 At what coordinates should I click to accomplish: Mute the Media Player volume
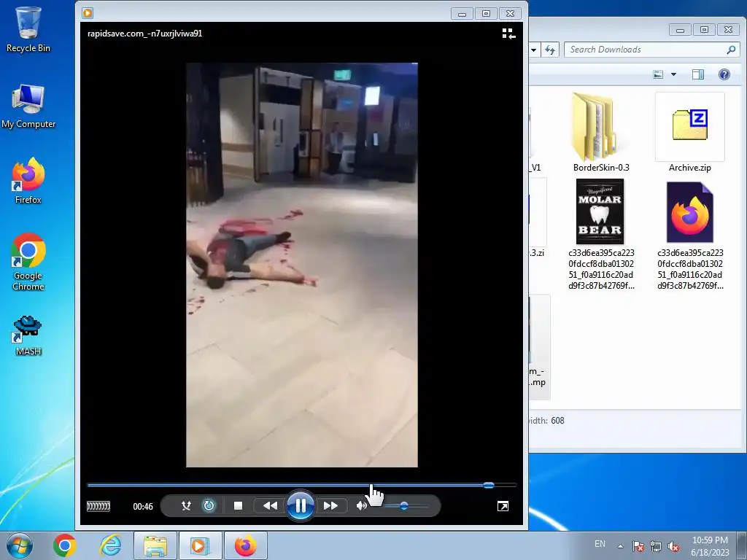[362, 506]
